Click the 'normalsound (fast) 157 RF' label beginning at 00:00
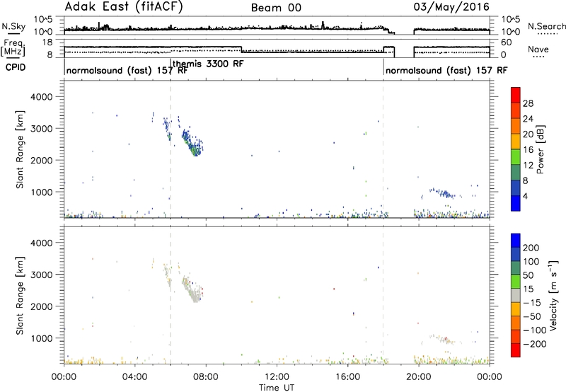566x392 pixels. click(x=127, y=70)
